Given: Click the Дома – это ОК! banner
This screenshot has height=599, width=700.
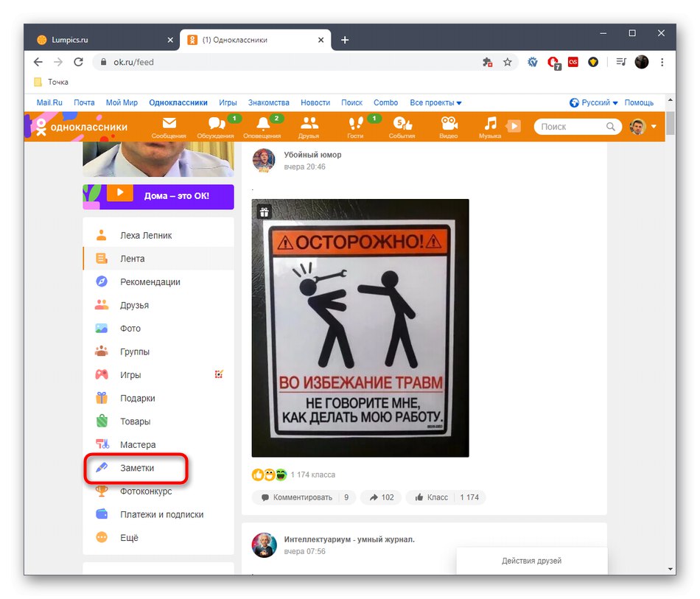Looking at the screenshot, I should (158, 197).
